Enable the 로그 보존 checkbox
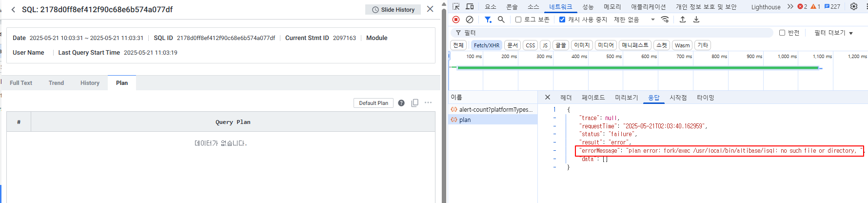The width and height of the screenshot is (868, 203). 518,20
